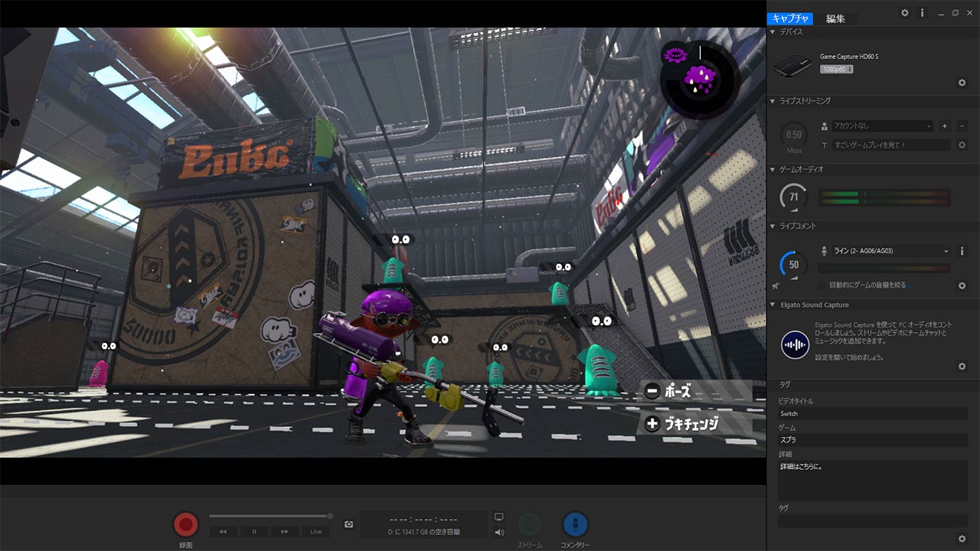Click the T title icon in the streaming section
The image size is (980, 551).
(825, 145)
